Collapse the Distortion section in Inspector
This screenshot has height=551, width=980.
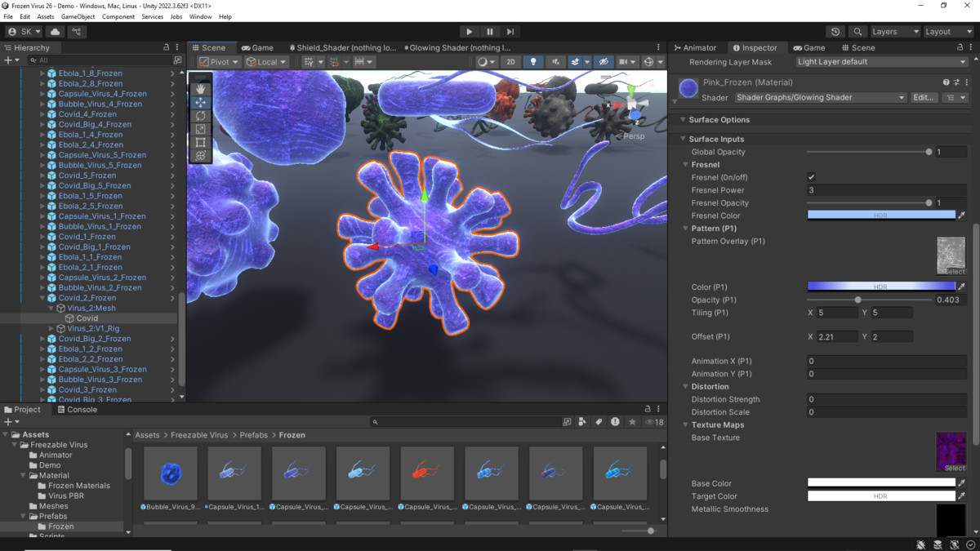click(684, 386)
